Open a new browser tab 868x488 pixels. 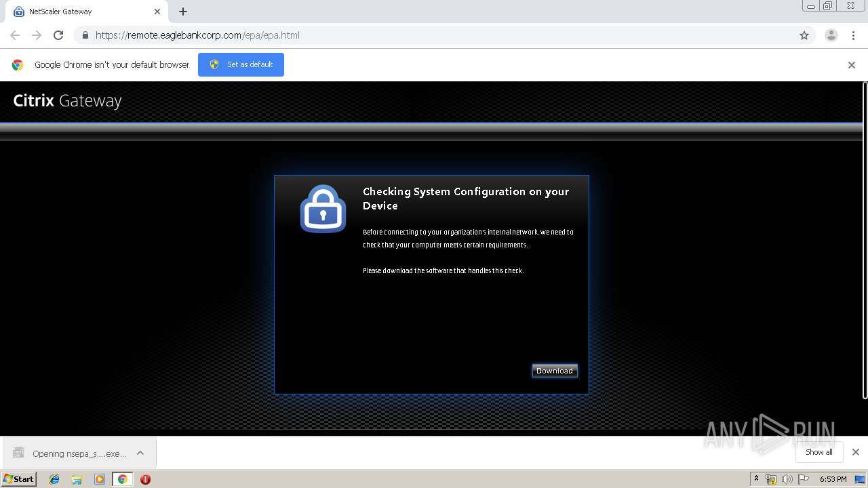coord(183,12)
